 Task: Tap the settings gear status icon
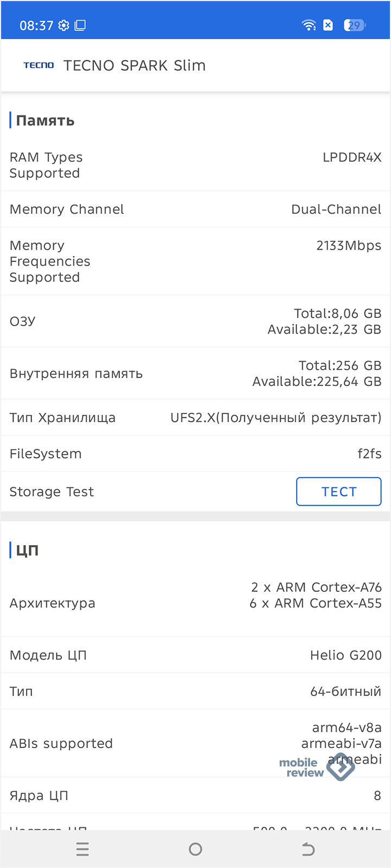click(64, 25)
